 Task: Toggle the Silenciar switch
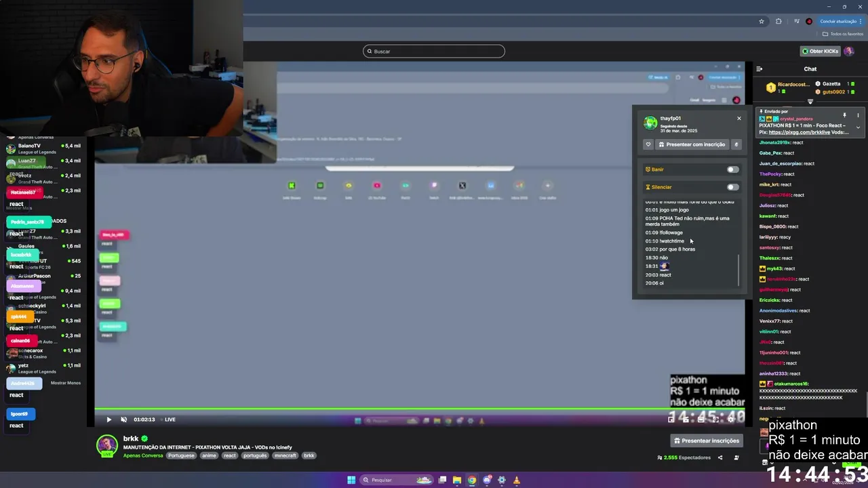coord(732,187)
